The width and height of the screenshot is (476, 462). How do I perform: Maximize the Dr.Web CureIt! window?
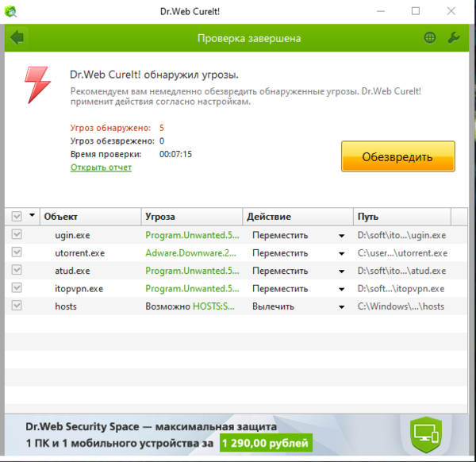coord(416,11)
